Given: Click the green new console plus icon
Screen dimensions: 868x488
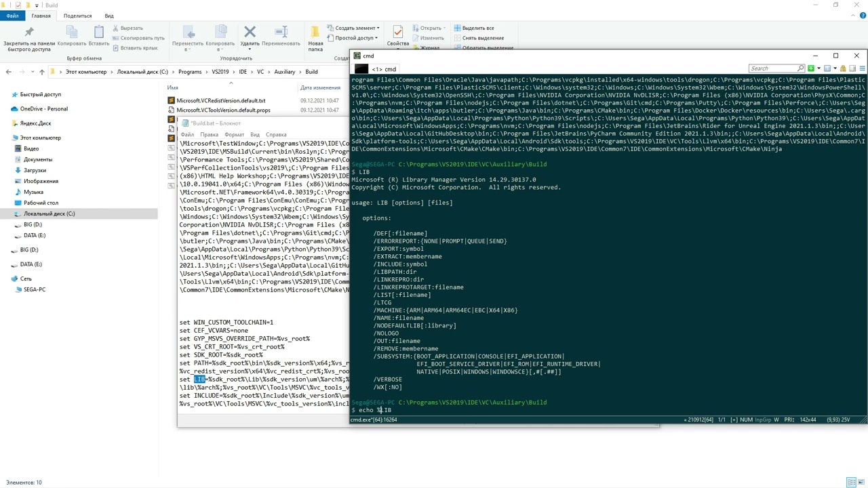Looking at the screenshot, I should point(810,68).
